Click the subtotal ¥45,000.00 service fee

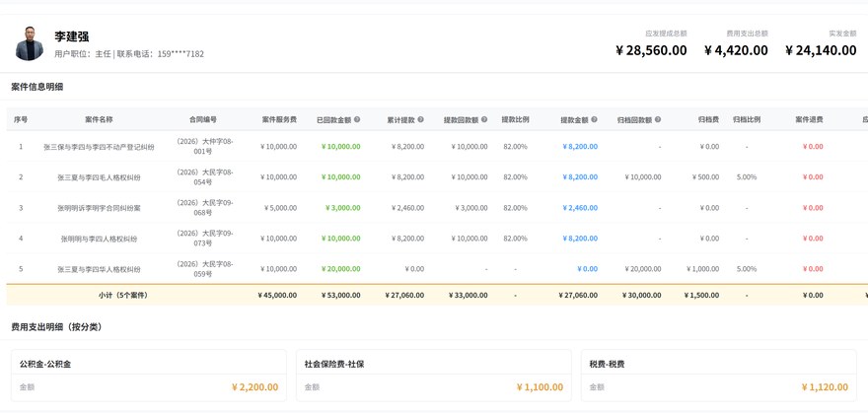pos(277,296)
